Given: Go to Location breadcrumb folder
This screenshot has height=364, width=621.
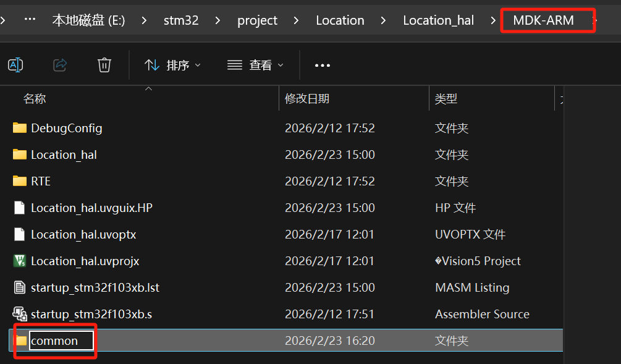Looking at the screenshot, I should [x=340, y=20].
